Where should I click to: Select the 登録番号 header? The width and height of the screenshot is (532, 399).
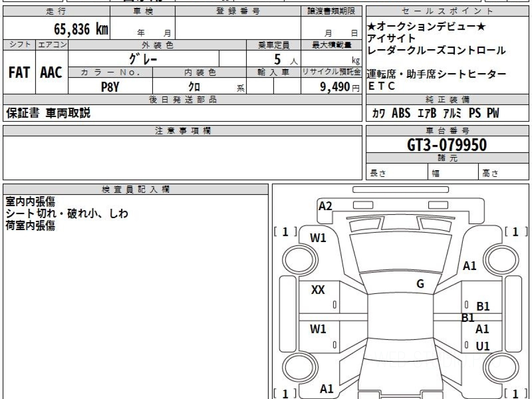pyautogui.click(x=238, y=12)
